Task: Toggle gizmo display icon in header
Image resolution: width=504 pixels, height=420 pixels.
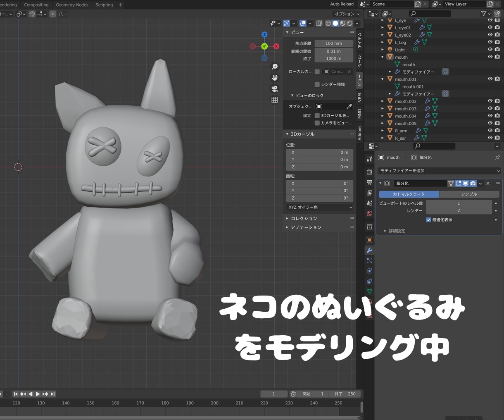Action: pyautogui.click(x=286, y=23)
